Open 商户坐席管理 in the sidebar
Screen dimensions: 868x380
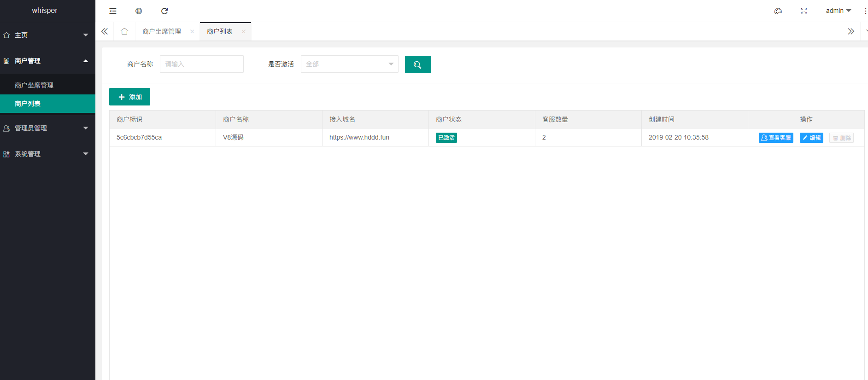pos(47,85)
